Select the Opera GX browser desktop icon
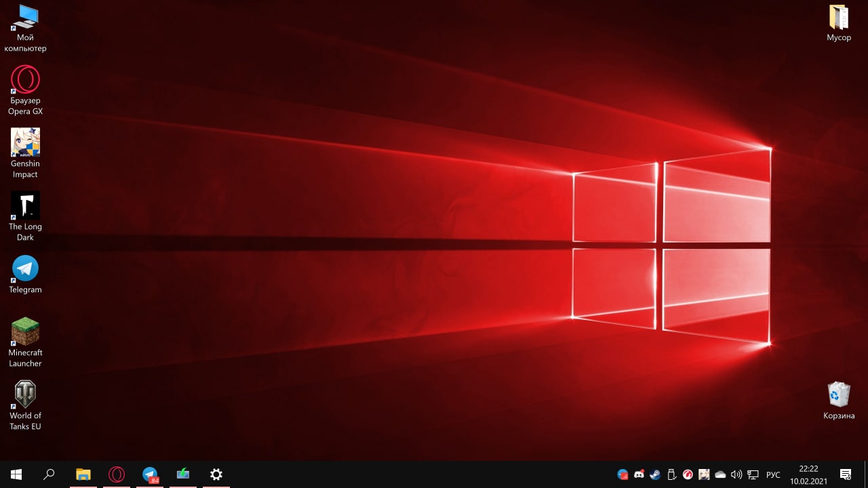The width and height of the screenshot is (868, 488). pyautogui.click(x=25, y=91)
